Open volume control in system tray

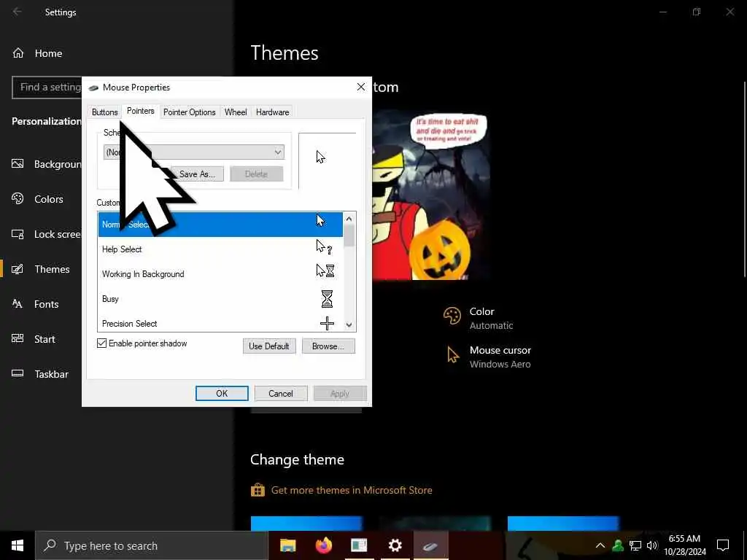[x=652, y=545]
